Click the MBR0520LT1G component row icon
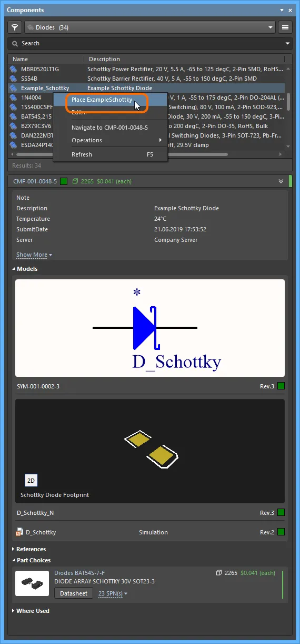 (x=14, y=69)
